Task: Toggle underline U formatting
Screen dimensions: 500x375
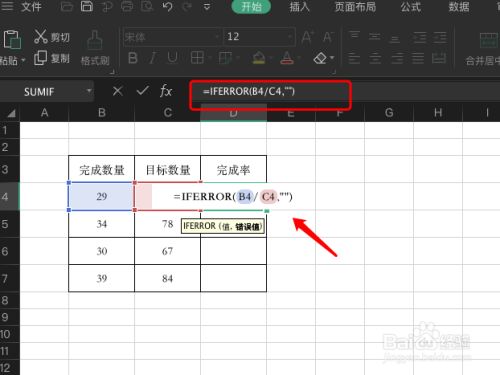Action: (x=172, y=58)
